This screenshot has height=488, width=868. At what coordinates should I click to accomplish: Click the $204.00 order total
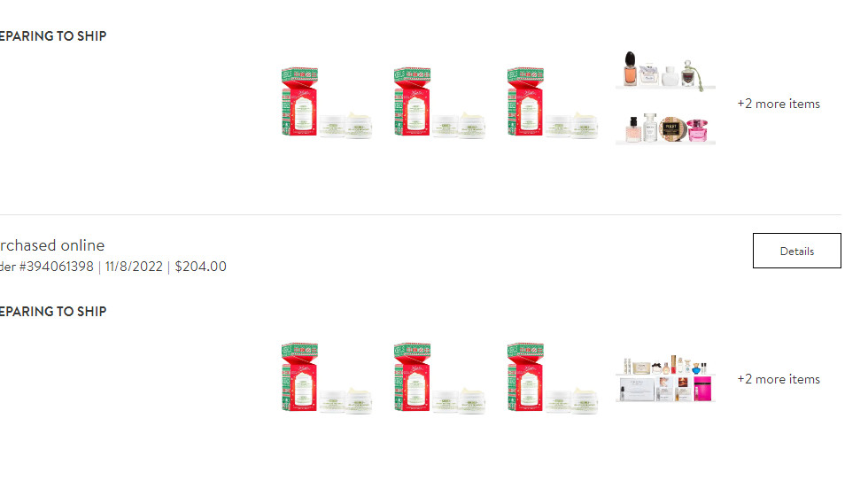200,266
